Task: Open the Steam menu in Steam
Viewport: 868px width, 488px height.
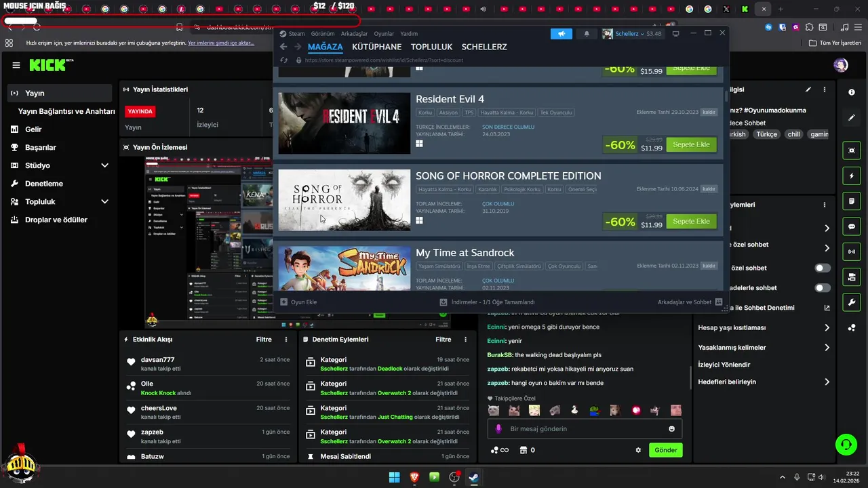Action: coord(293,34)
